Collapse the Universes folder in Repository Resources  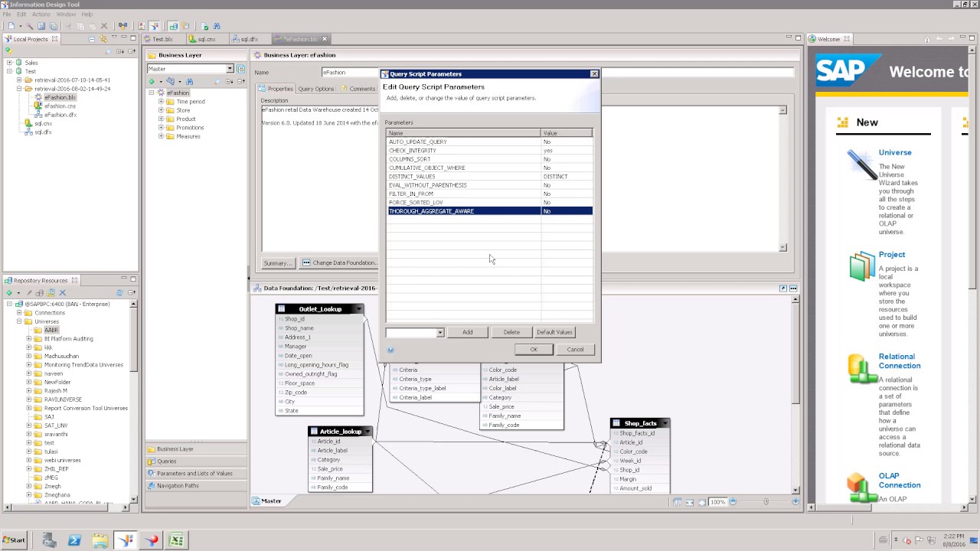pyautogui.click(x=19, y=321)
